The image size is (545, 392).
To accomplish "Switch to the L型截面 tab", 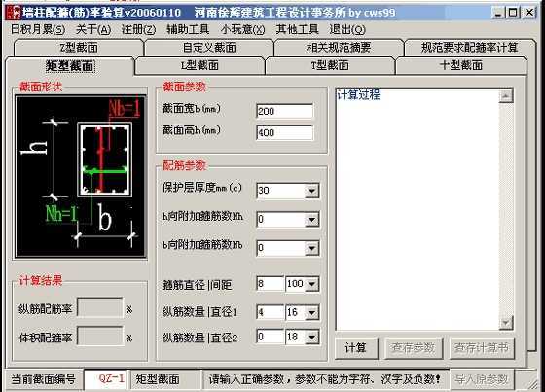I will pos(200,66).
